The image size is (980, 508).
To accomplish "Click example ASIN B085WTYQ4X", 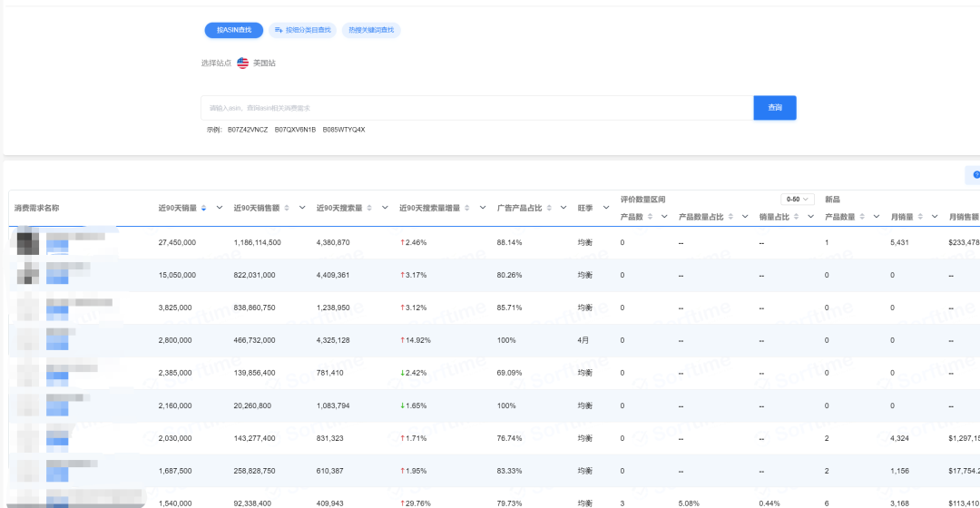I will (x=344, y=130).
